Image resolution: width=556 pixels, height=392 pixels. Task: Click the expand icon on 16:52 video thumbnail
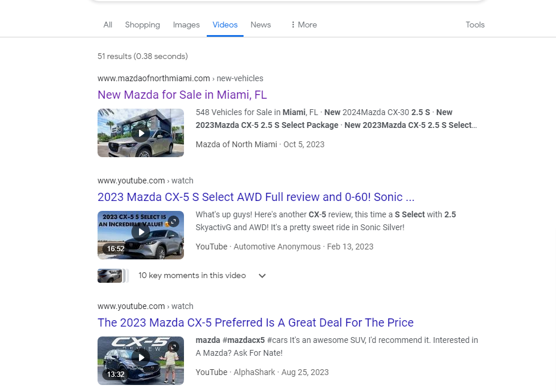coord(173,221)
